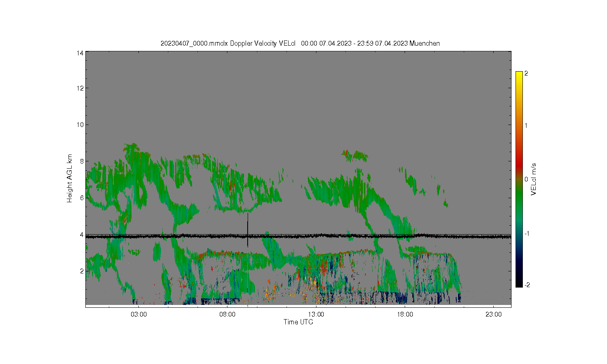Click the yellow top of the velocity colorbar
The image size is (607, 364).
[519, 75]
